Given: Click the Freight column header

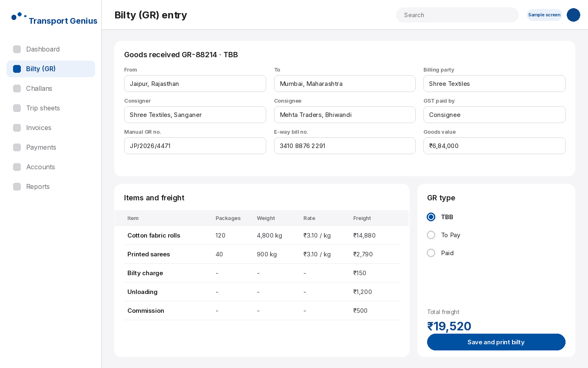Looking at the screenshot, I should (x=362, y=218).
